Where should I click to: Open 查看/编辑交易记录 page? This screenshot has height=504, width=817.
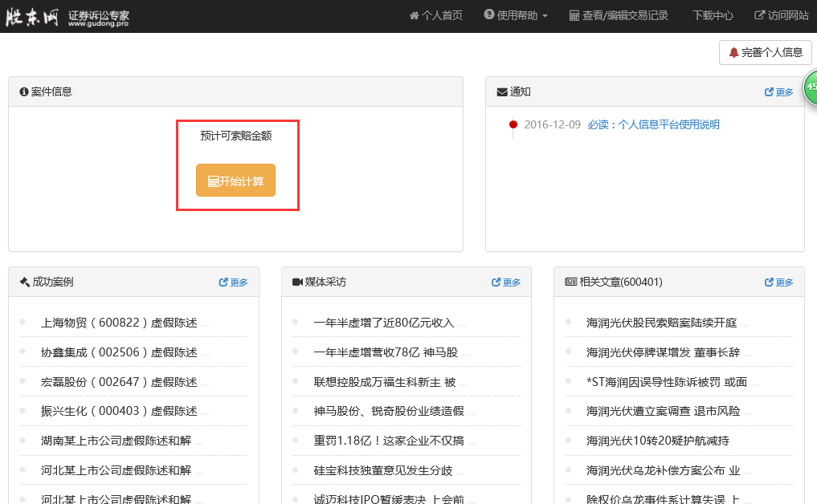pyautogui.click(x=619, y=15)
